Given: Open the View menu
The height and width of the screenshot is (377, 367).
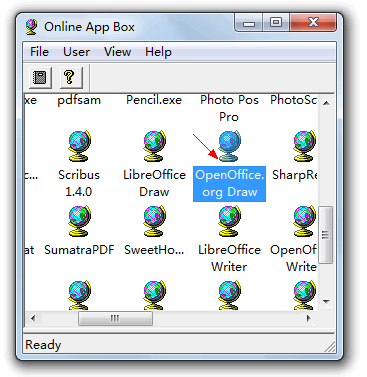Looking at the screenshot, I should (117, 52).
